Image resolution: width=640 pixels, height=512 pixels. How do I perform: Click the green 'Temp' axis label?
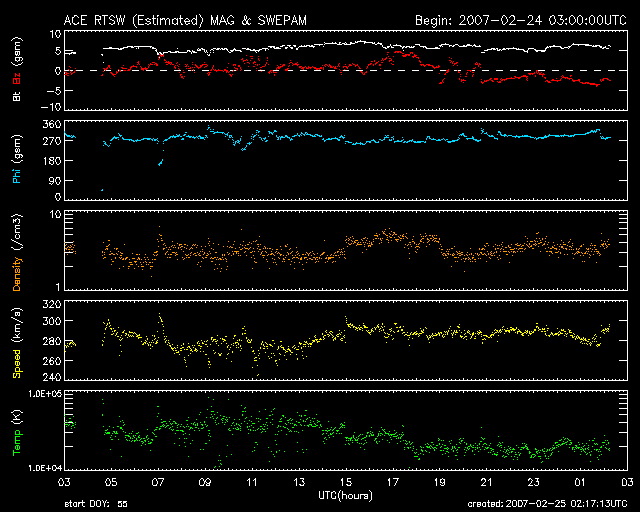point(17,442)
